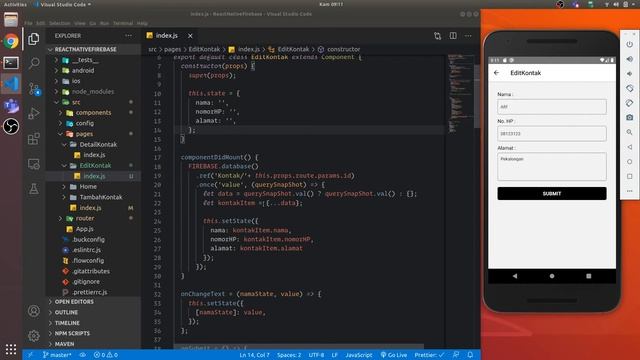Tap Android navigation home button in phone
The width and height of the screenshot is (640, 360).
[552, 276]
